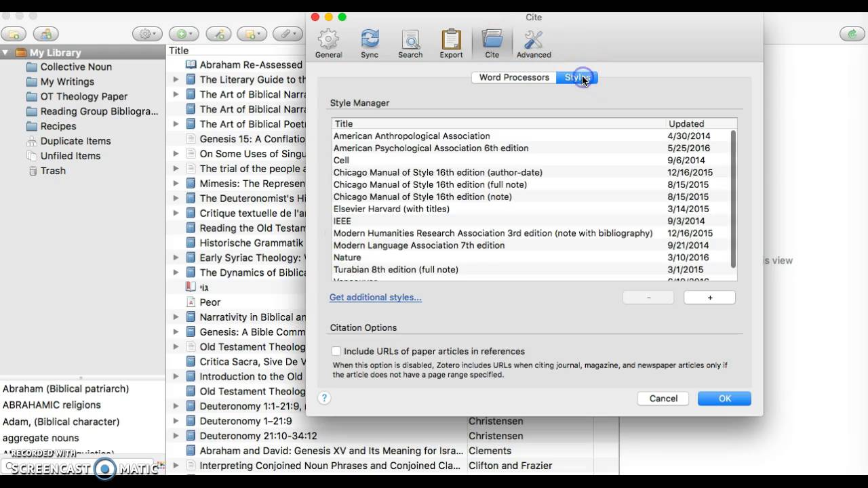
Task: Click the book icon beside Abraham Re-Assessed
Action: click(x=191, y=65)
